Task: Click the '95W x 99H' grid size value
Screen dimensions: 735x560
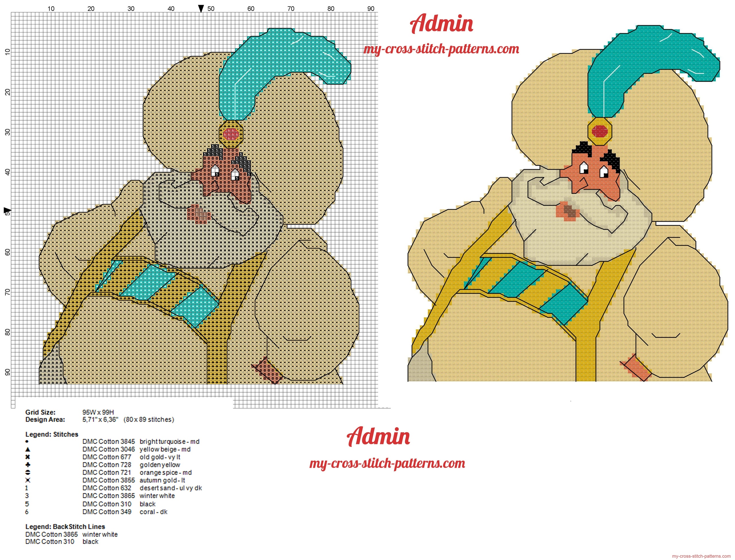Action: 98,412
